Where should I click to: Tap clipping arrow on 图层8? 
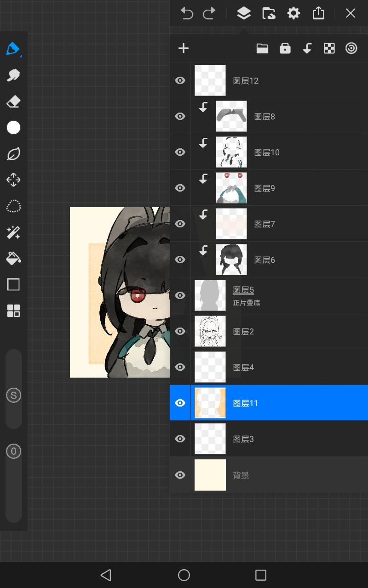click(x=203, y=107)
